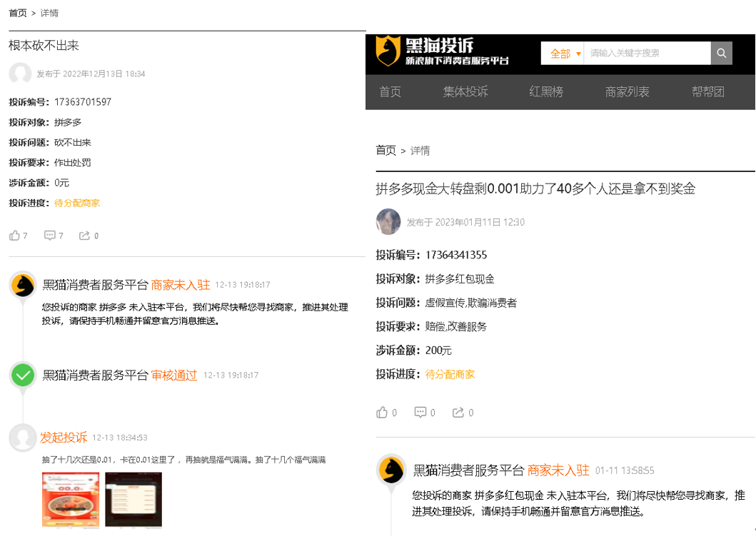Image resolution: width=756 pixels, height=539 pixels.
Task: Click the title 拼多多现金大转盘剩0.001助力了40多个人
Action: coord(535,188)
